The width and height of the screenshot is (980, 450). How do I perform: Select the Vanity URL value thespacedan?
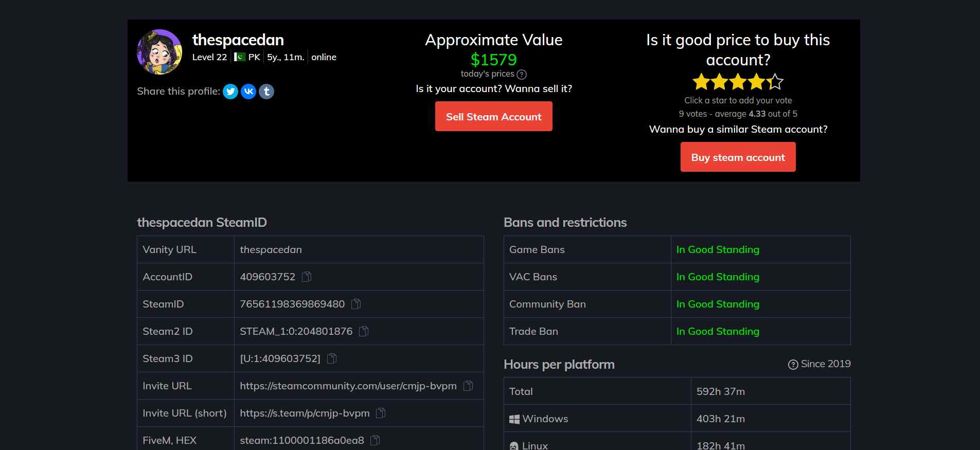coord(271,249)
